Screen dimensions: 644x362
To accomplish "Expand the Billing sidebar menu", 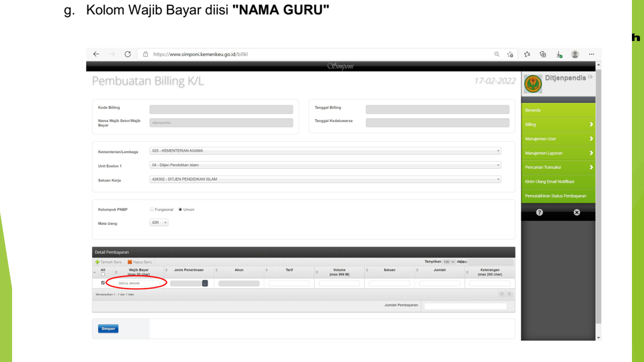I will tap(558, 124).
